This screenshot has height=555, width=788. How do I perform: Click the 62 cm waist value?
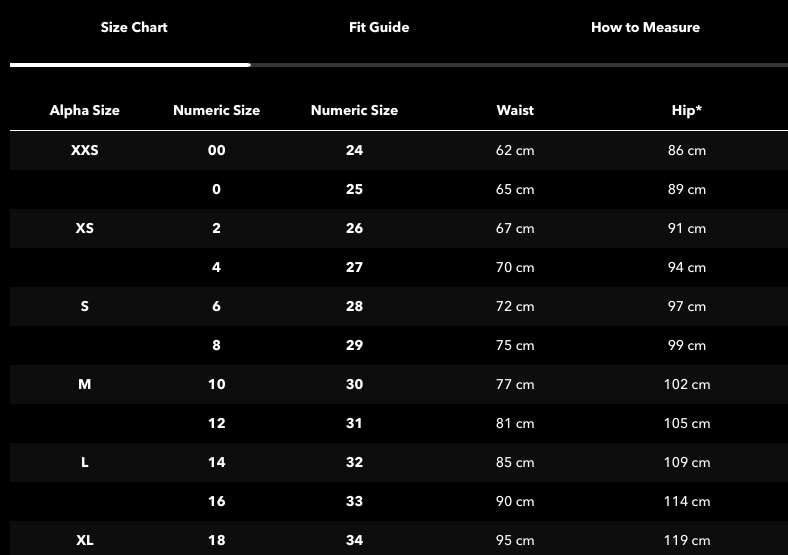[x=515, y=150]
